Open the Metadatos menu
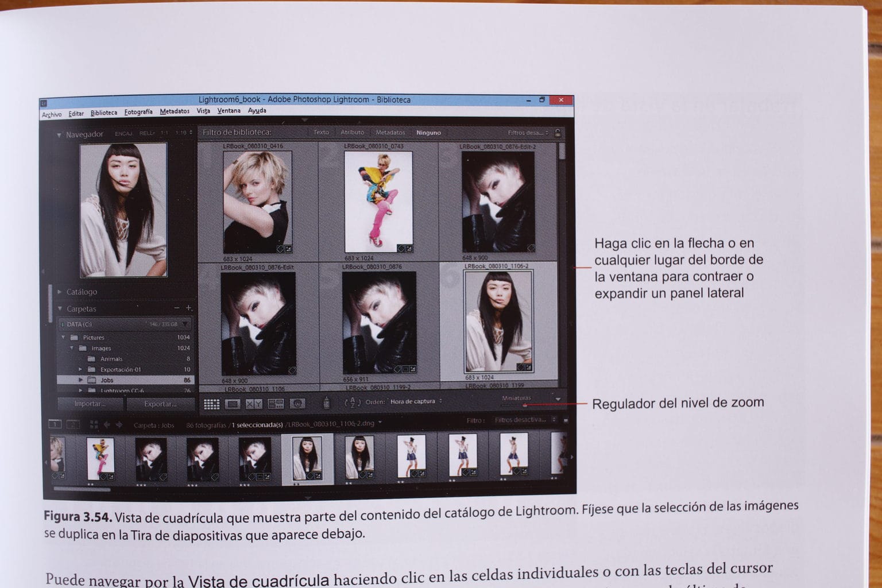 [x=175, y=111]
